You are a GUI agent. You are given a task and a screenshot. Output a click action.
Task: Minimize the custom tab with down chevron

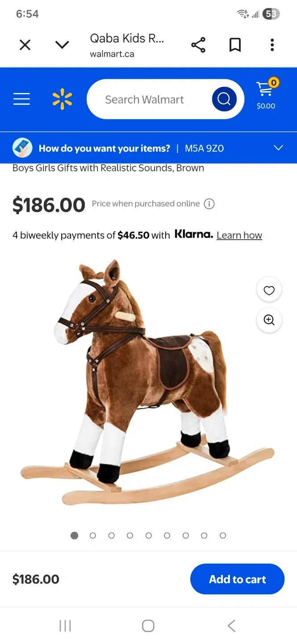click(x=62, y=45)
